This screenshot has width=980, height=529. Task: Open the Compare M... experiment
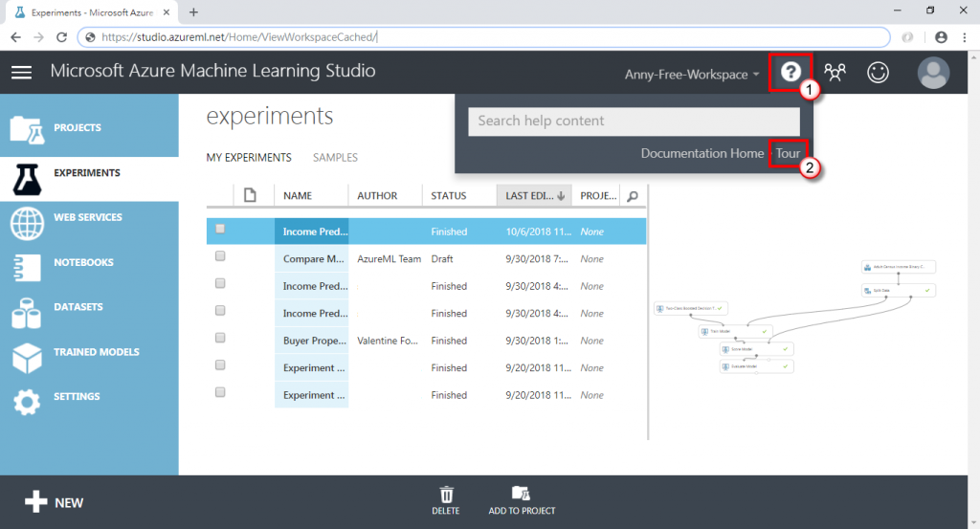click(x=313, y=258)
